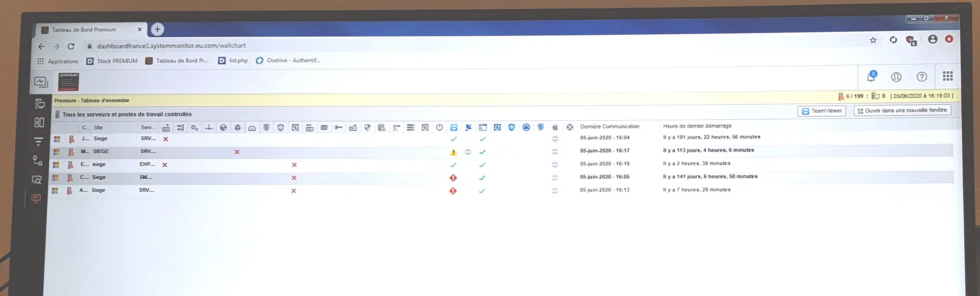The image size is (980, 296).
Task: Click the failed server icon in E... siege row
Action: tap(70, 165)
